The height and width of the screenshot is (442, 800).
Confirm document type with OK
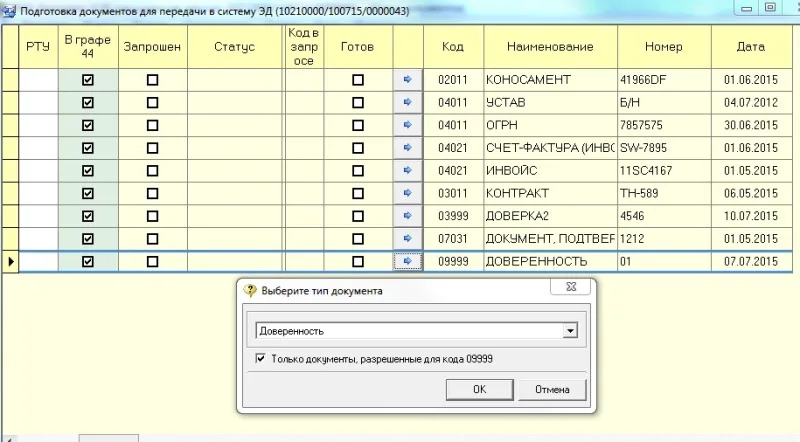coord(480,389)
